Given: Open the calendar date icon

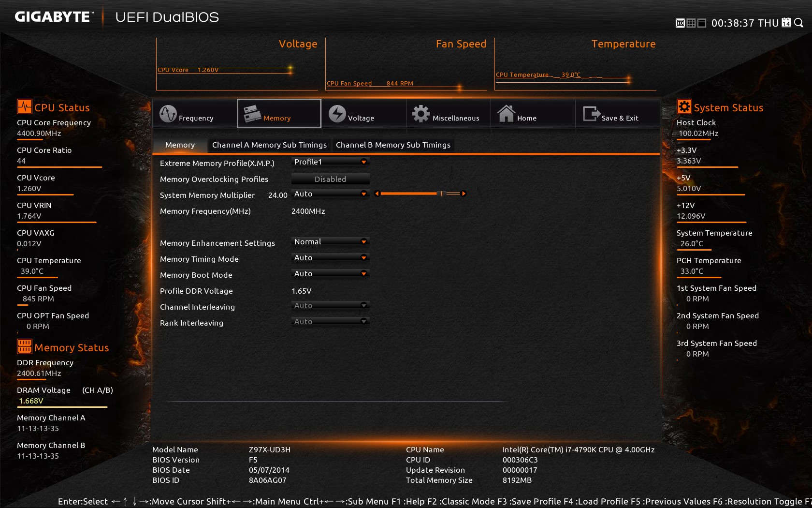Looking at the screenshot, I should tap(786, 23).
